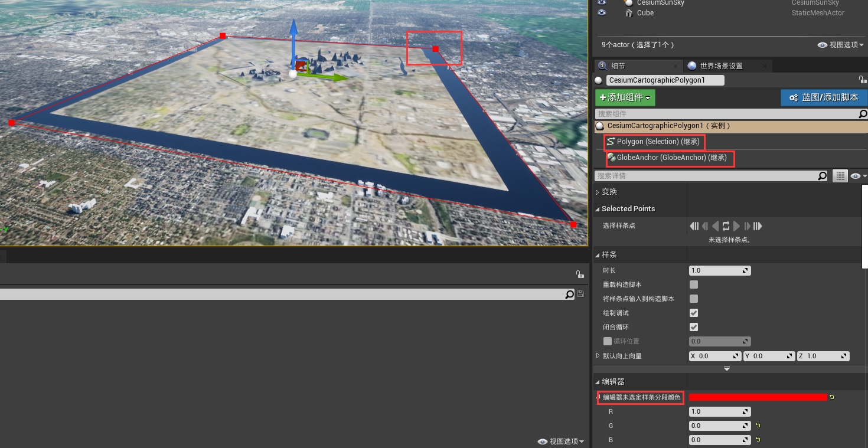Screen dimensions: 868x448
Task: Click magnifier in the 搜索详情 search box
Action: [823, 176]
